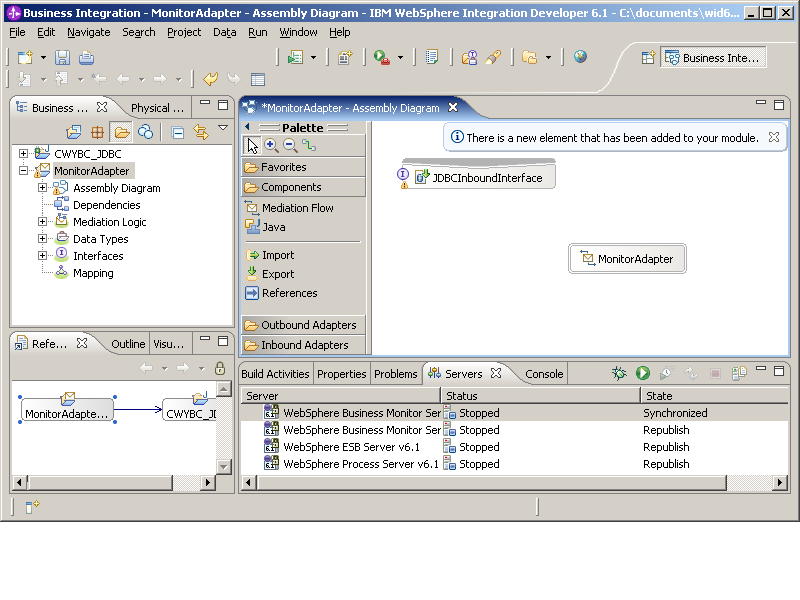Click the status bar fast view icon
This screenshot has height=600, width=800.
[32, 507]
